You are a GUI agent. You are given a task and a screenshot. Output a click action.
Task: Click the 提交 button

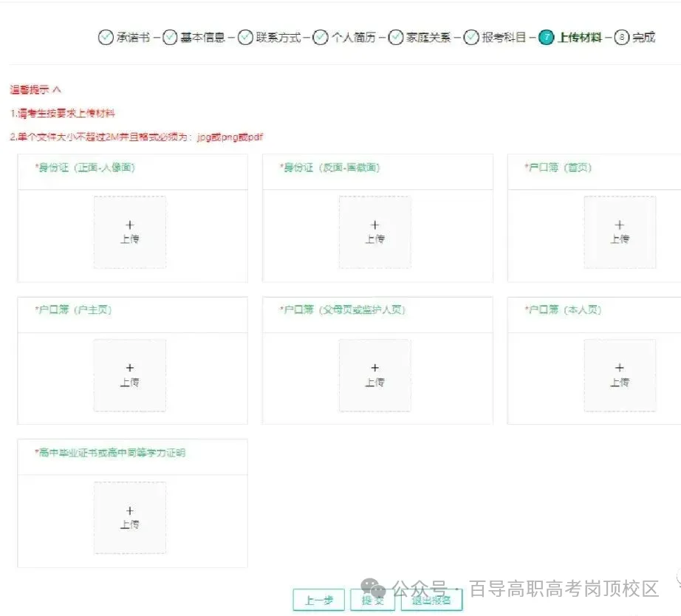373,600
